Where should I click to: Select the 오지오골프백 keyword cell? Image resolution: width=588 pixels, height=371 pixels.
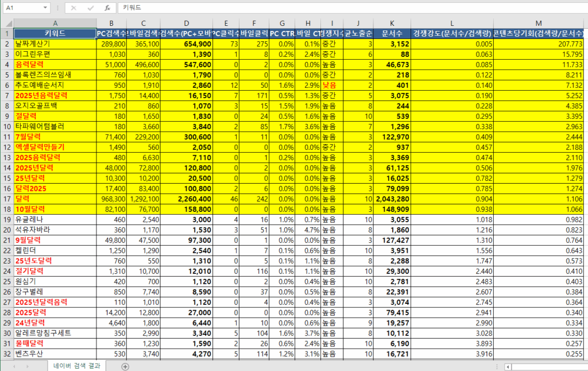point(55,106)
